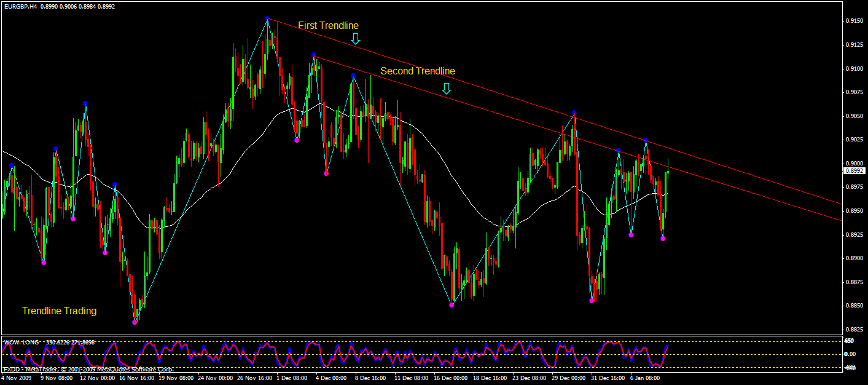The width and height of the screenshot is (868, 385).
Task: Click the "6 Jan 08:00" time axis label
Action: pyautogui.click(x=645, y=378)
